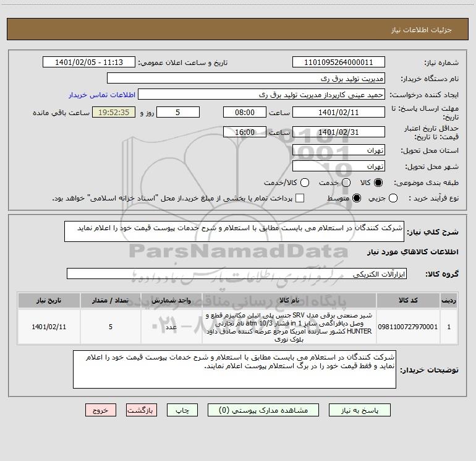Click the جزئیات اطلاعات نیاز header title

[x=422, y=30]
